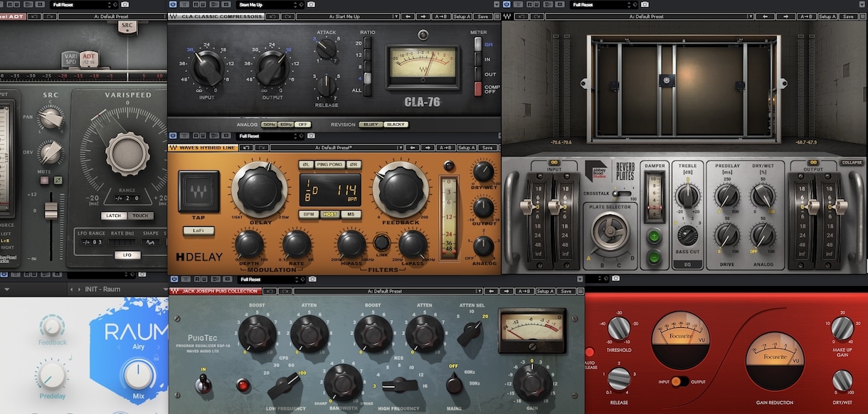The width and height of the screenshot is (868, 414).
Task: Click the Waves logo in Reverb Plates toolbar
Action: click(x=506, y=16)
